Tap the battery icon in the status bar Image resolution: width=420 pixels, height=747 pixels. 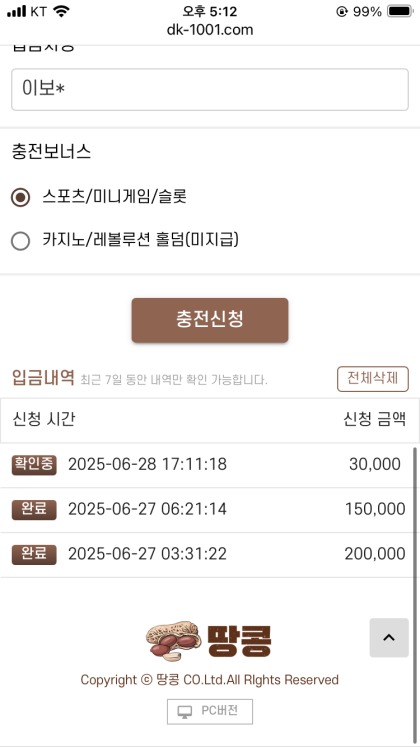(x=400, y=11)
